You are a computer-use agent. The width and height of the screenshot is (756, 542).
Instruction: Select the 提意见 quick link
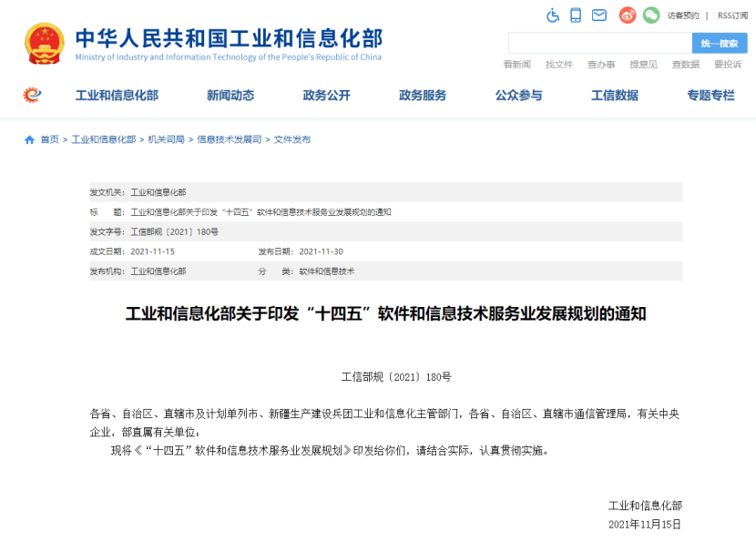click(644, 65)
